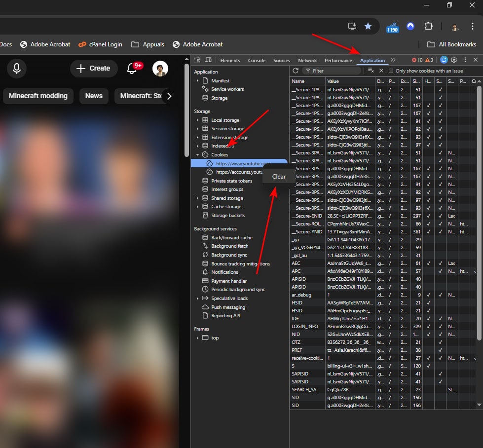Enable Only show cookies with an issue

tap(391, 71)
